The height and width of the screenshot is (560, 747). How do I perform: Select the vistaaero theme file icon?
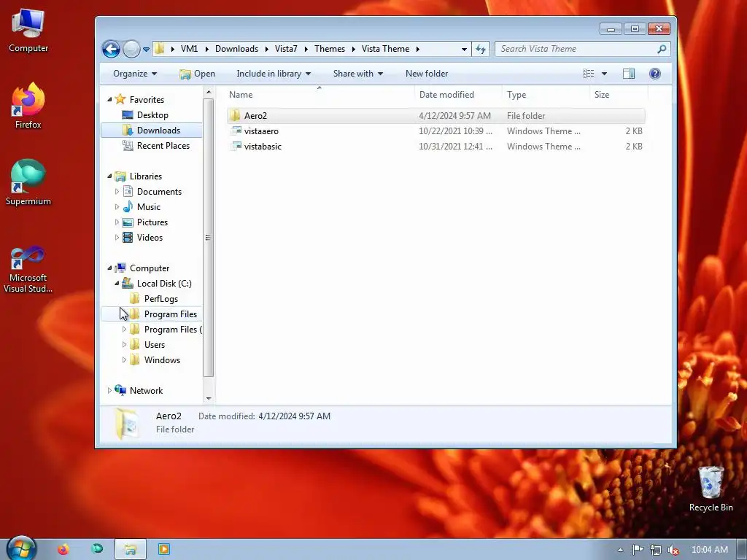(236, 131)
